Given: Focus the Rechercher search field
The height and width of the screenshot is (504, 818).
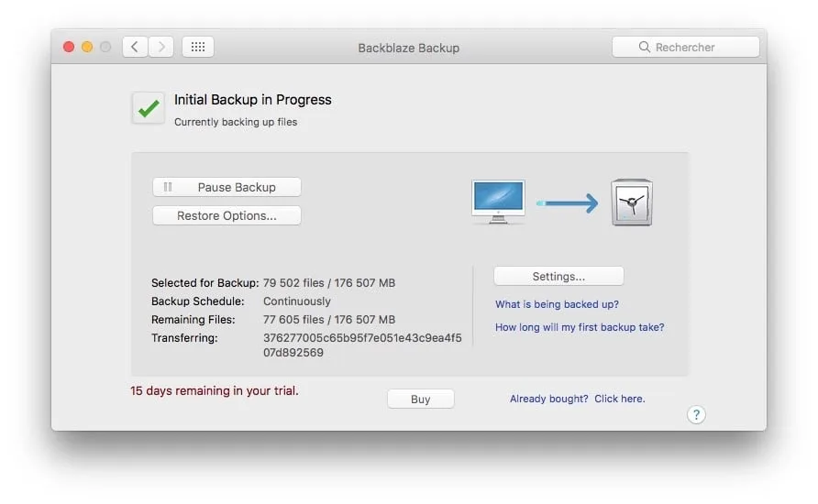Looking at the screenshot, I should point(686,47).
